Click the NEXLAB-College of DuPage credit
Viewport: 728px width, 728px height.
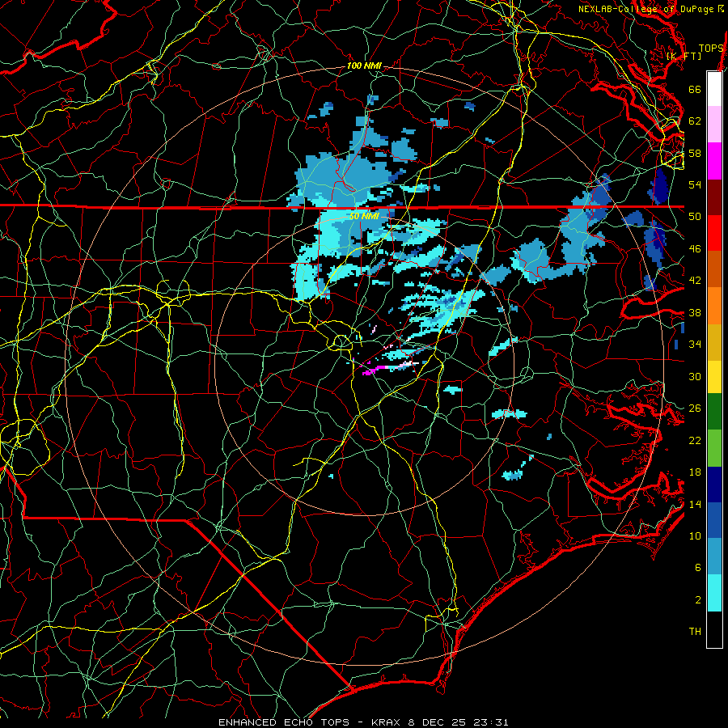click(x=650, y=9)
